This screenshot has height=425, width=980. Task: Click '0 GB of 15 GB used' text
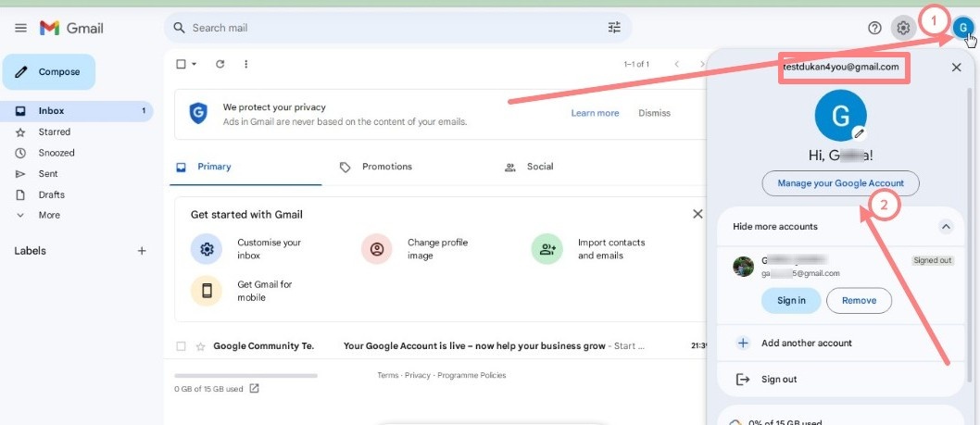point(208,389)
